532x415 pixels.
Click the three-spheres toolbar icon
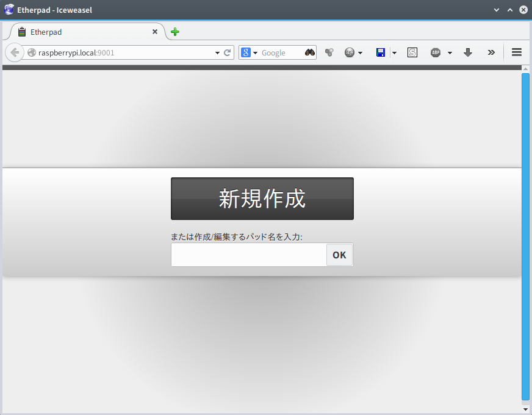click(x=329, y=52)
